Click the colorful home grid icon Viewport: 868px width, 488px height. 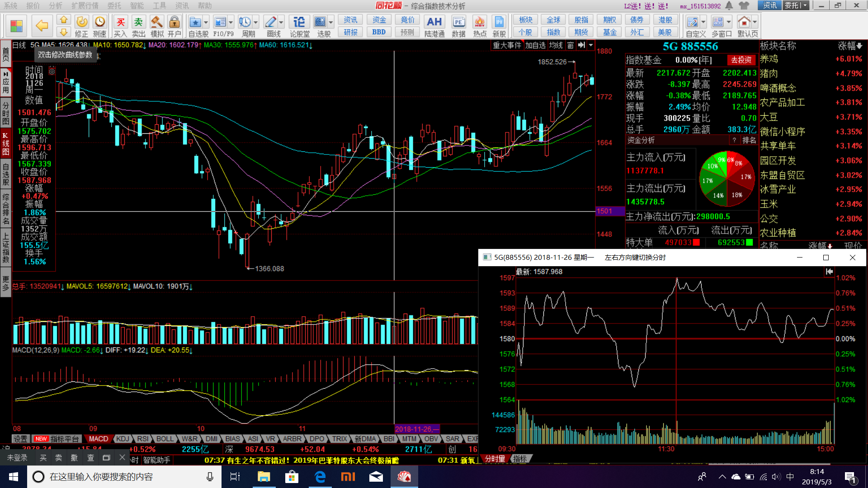pos(17,26)
